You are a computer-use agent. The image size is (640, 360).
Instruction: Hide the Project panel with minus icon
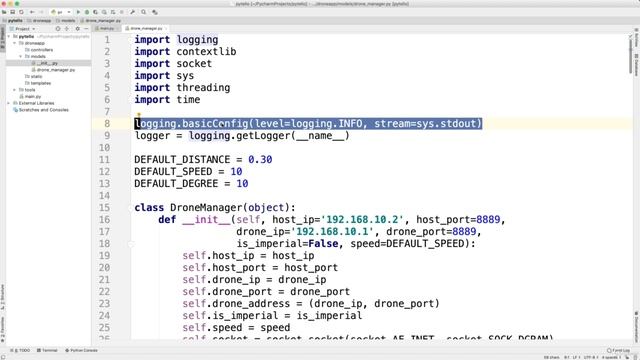(x=86, y=29)
